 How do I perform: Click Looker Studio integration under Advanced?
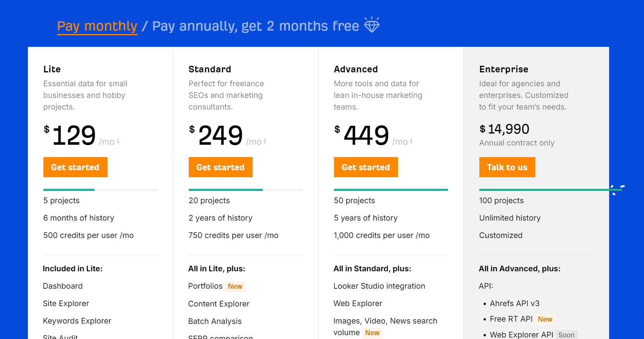coord(379,286)
